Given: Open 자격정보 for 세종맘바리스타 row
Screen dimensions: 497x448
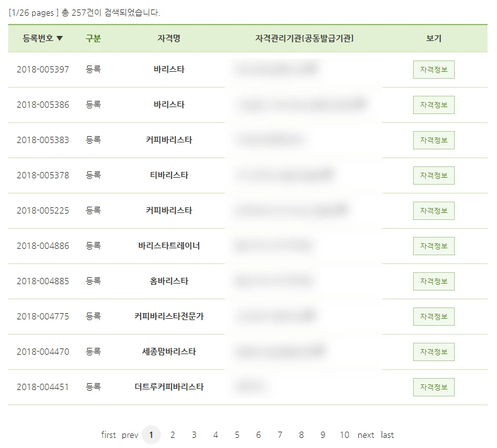Looking at the screenshot, I should (433, 352).
